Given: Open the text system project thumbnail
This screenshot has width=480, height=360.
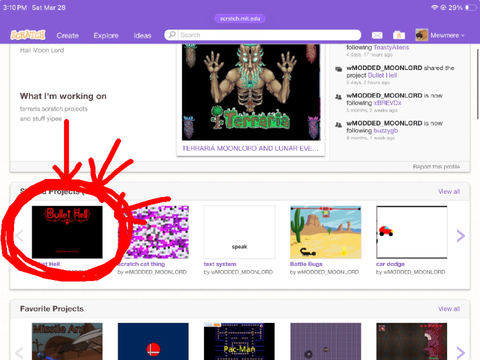Looking at the screenshot, I should pyautogui.click(x=239, y=232).
